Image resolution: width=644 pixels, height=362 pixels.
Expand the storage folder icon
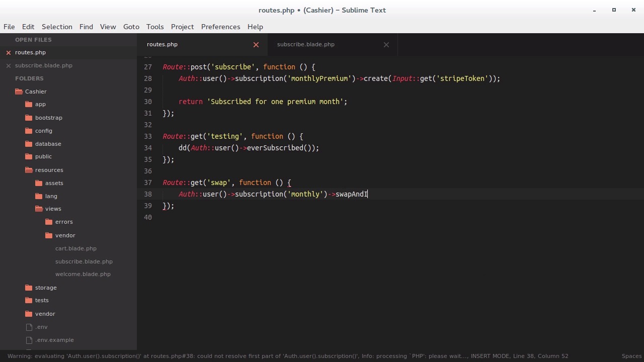[29, 288]
